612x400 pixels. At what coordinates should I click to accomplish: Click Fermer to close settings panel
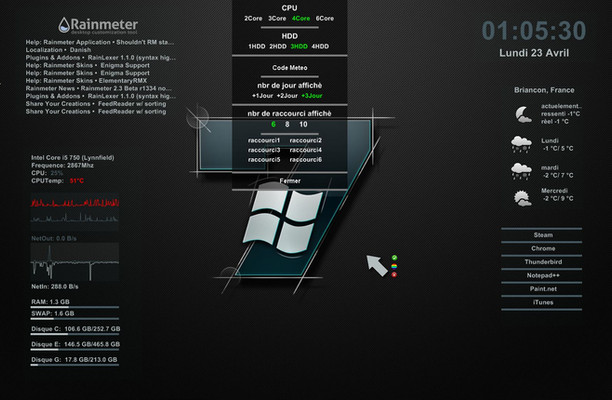tap(290, 181)
